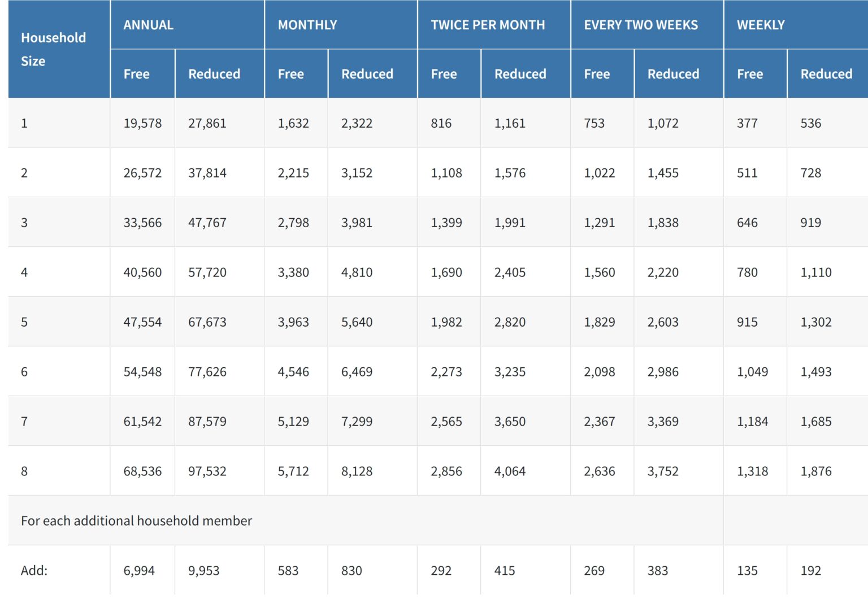Select the Add: row label
Viewport: 868px width, 616px height.
coord(34,570)
